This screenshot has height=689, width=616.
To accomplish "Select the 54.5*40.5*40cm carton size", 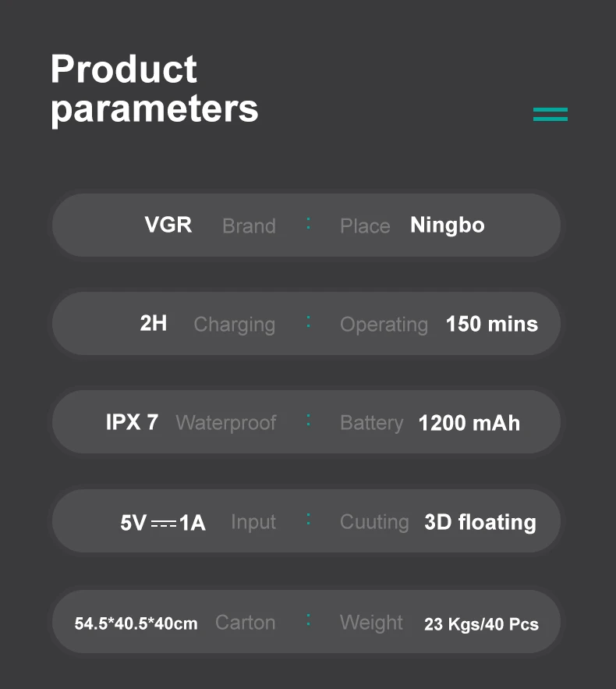I will pyautogui.click(x=136, y=623).
